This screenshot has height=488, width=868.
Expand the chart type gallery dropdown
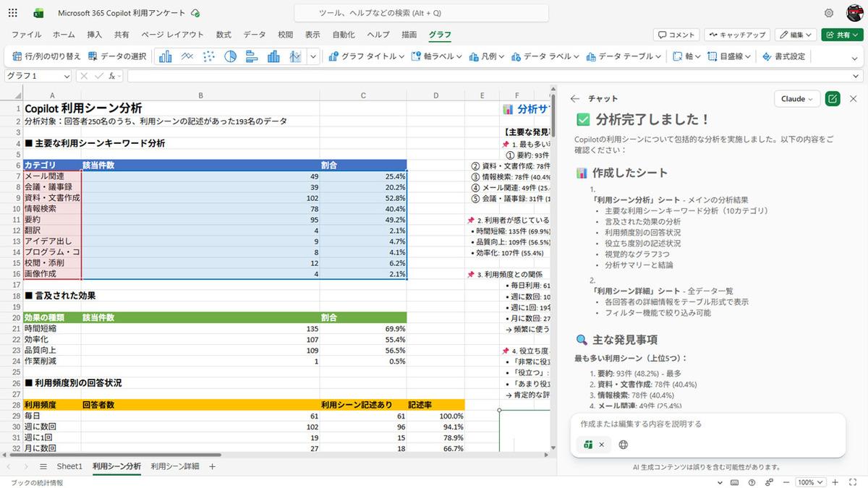coord(313,56)
